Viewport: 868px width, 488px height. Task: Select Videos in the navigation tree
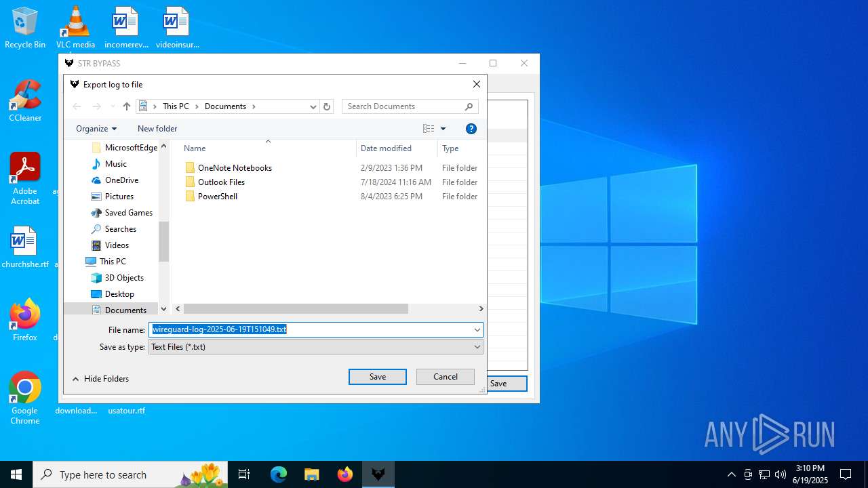point(111,245)
